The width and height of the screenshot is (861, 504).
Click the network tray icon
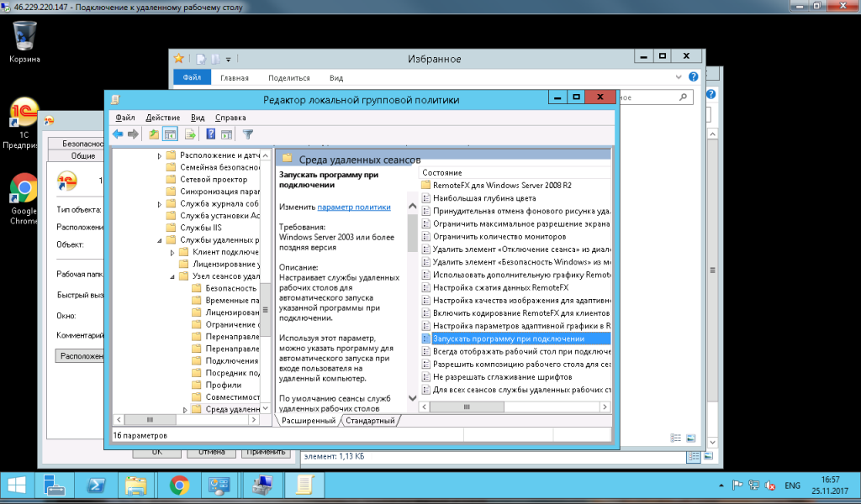tap(754, 486)
